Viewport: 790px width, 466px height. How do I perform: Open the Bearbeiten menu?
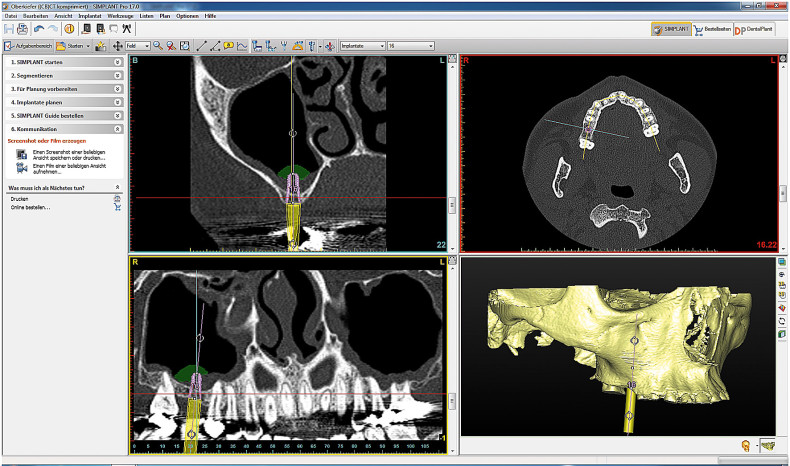click(x=35, y=16)
